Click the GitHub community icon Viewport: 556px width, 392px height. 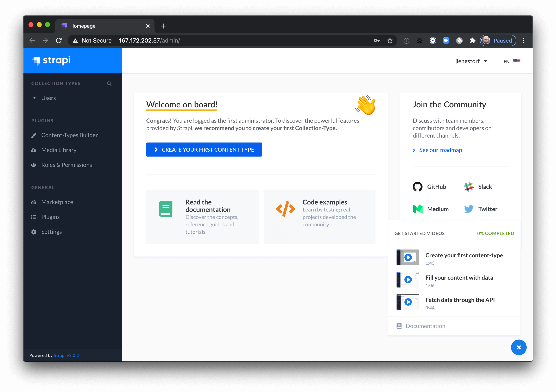point(417,186)
